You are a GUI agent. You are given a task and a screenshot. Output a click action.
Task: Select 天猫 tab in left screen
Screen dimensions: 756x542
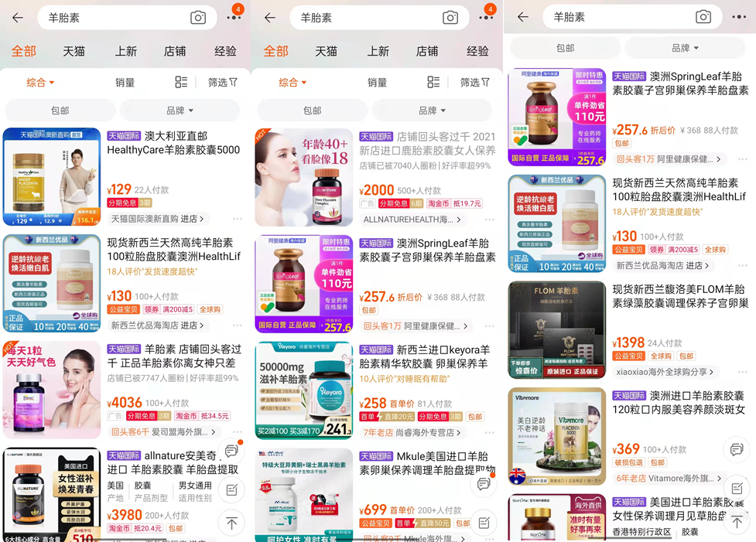click(74, 51)
